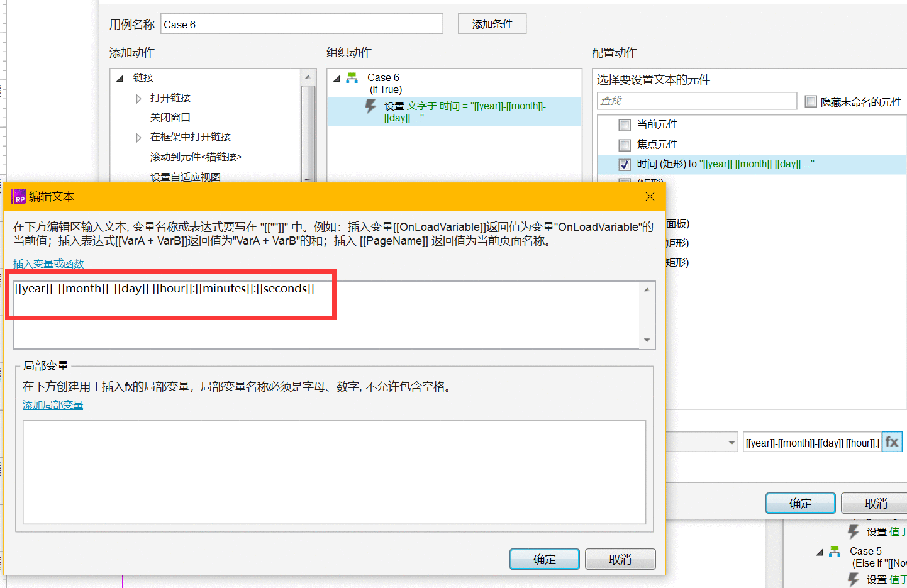Click the 用例名称 field containing Case 6

click(302, 24)
